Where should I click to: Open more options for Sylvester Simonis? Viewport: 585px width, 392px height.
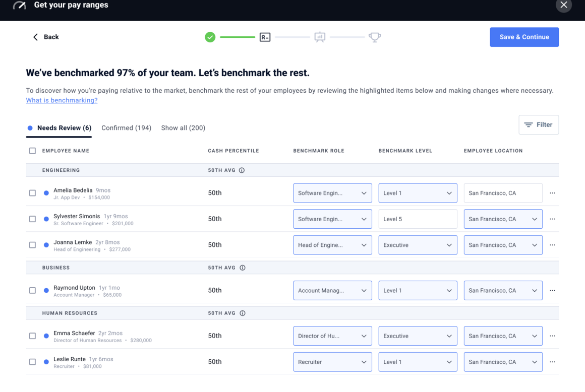pos(552,219)
